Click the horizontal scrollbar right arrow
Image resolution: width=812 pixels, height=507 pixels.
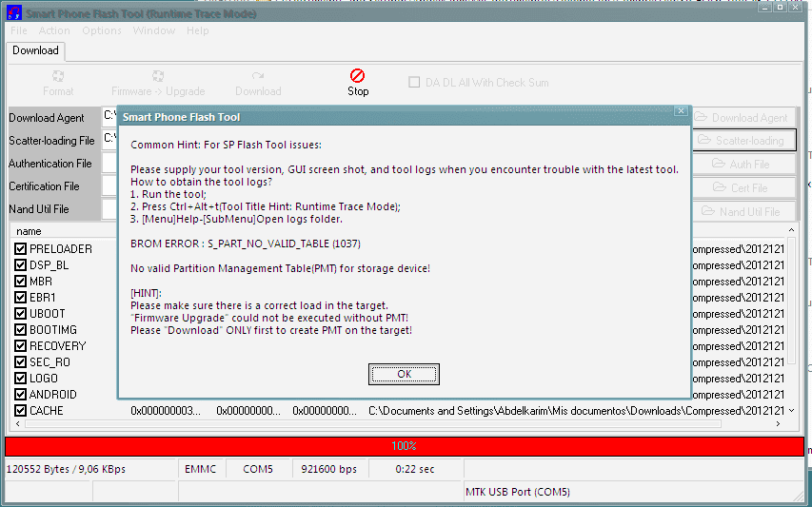click(x=778, y=423)
